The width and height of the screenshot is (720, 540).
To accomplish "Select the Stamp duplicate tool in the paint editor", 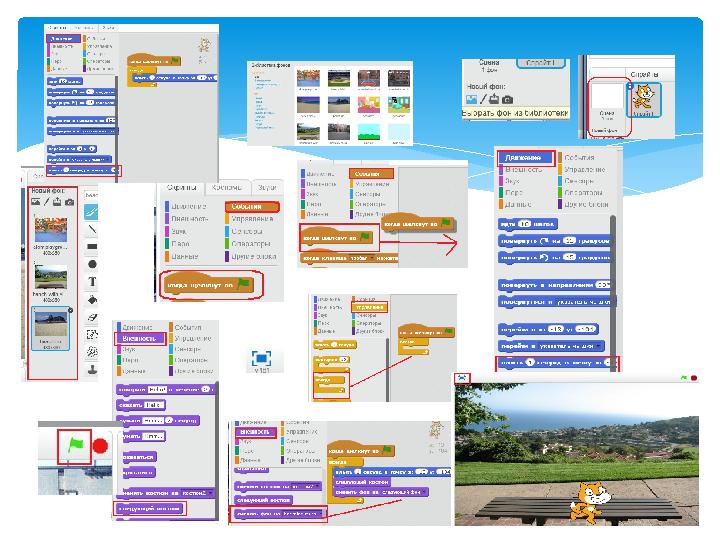I will pyautogui.click(x=92, y=369).
